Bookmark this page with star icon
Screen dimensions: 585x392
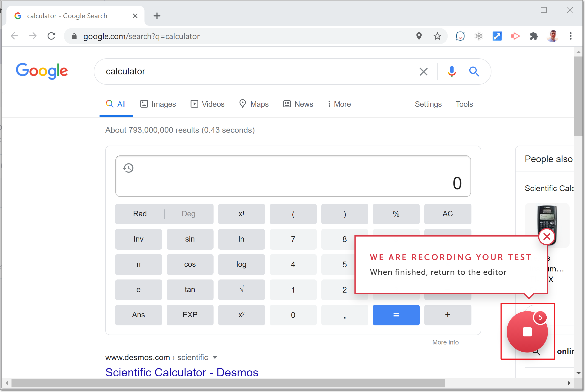coord(437,36)
